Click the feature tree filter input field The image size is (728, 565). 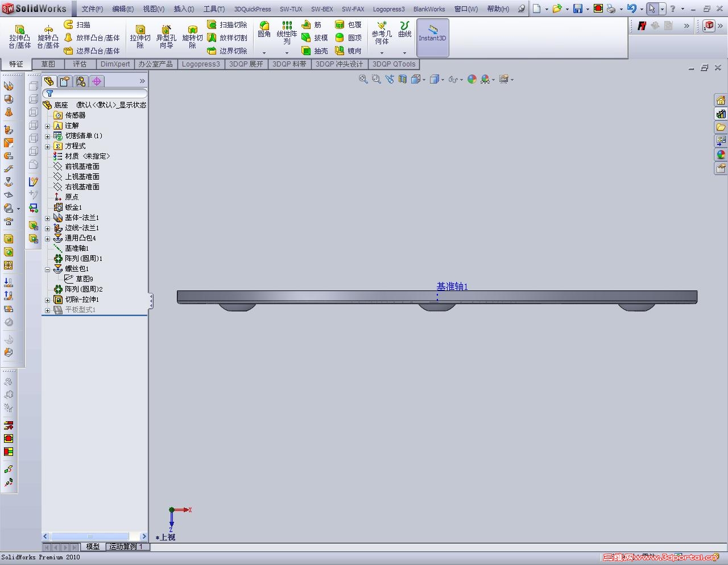click(x=96, y=93)
